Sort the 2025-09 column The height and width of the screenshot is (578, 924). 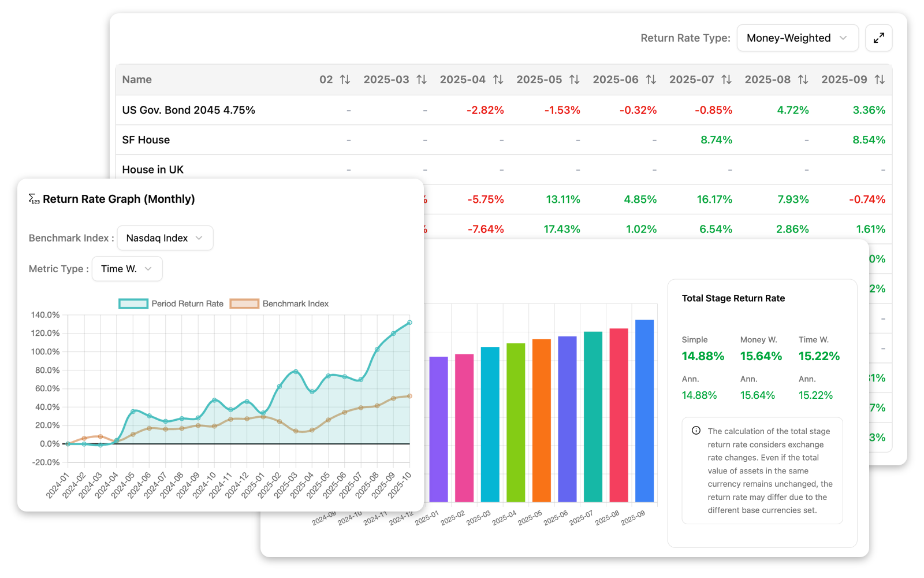[x=880, y=80]
